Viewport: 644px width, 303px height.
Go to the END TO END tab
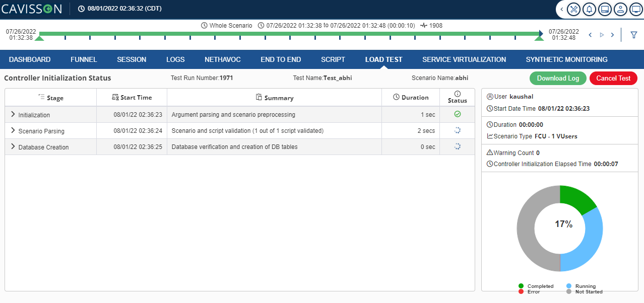click(281, 59)
